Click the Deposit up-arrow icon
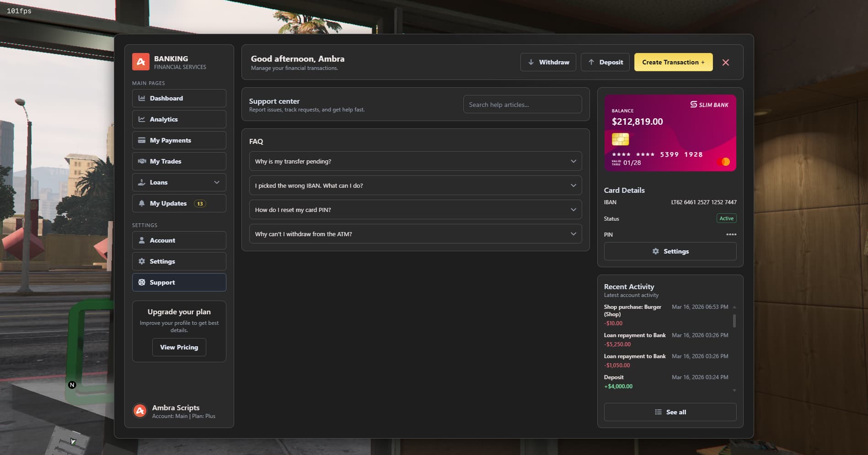Image resolution: width=868 pixels, height=455 pixels. 591,62
